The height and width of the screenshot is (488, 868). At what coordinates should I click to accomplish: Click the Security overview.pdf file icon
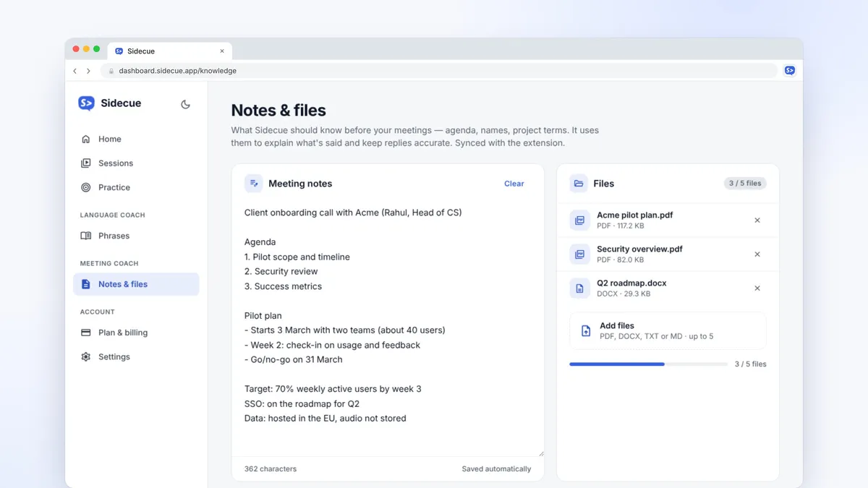pos(580,254)
